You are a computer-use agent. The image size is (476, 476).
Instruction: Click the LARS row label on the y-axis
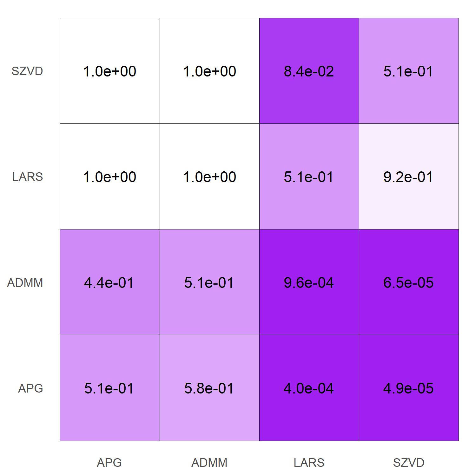pos(28,177)
